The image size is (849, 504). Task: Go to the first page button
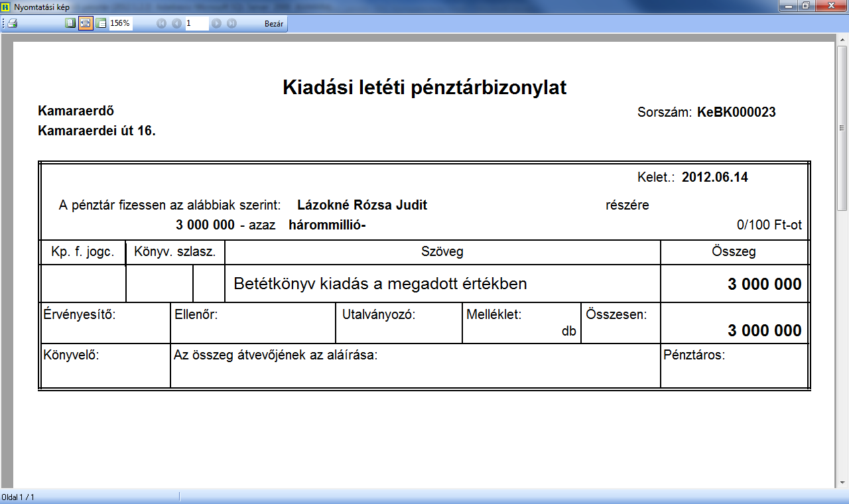(x=161, y=23)
